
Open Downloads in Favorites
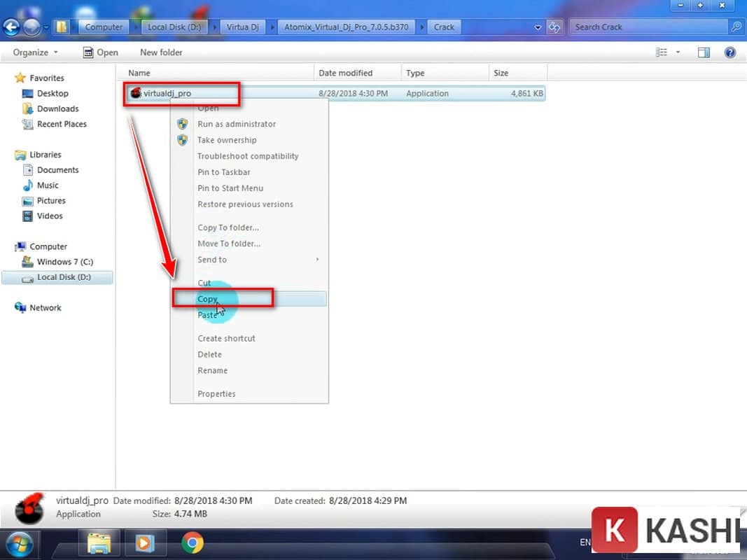pyautogui.click(x=57, y=108)
